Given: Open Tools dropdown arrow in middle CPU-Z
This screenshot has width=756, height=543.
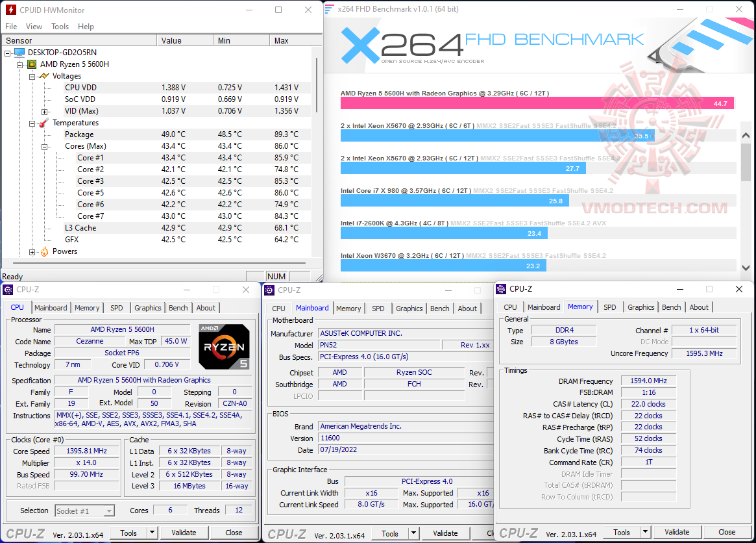Looking at the screenshot, I should point(413,533).
